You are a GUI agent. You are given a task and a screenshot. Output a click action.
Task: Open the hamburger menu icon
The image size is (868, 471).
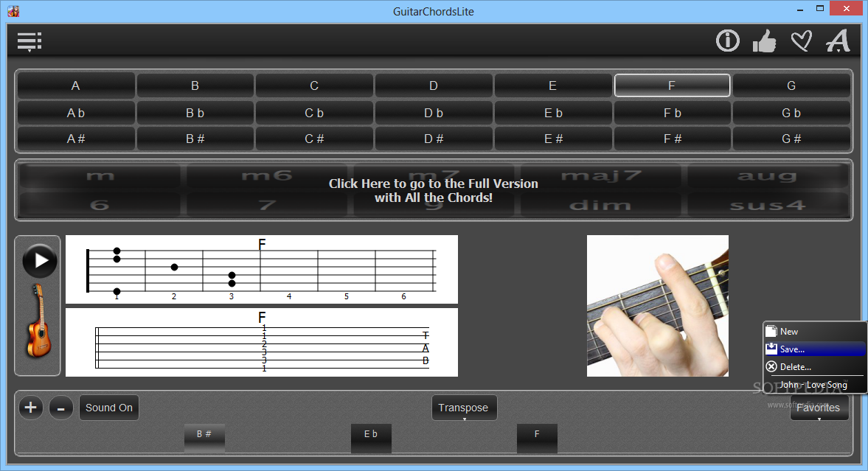(x=29, y=41)
